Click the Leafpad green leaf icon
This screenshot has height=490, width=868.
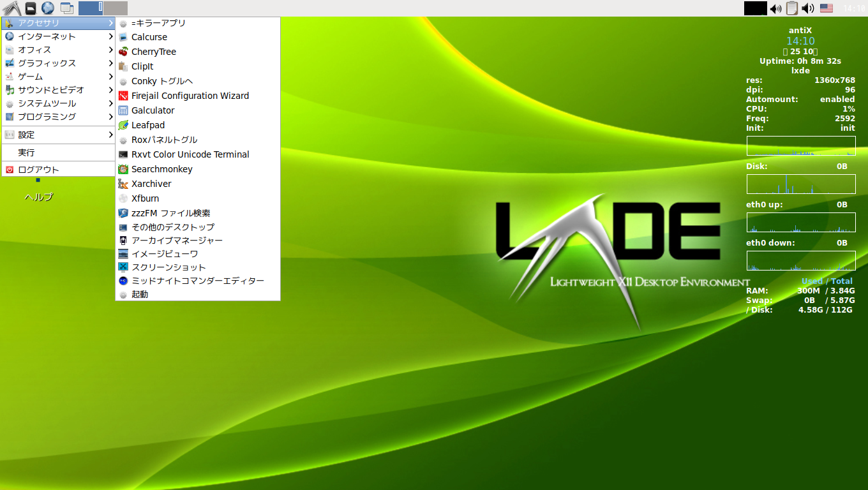(123, 125)
